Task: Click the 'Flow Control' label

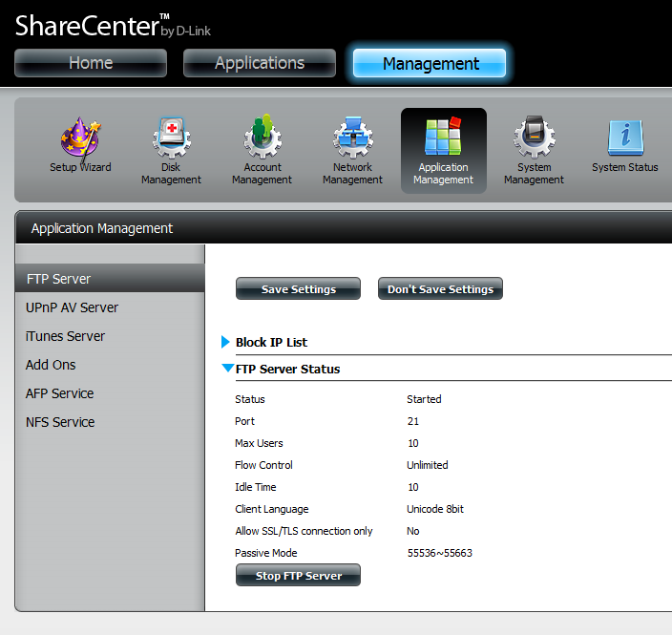Action: pyautogui.click(x=263, y=465)
